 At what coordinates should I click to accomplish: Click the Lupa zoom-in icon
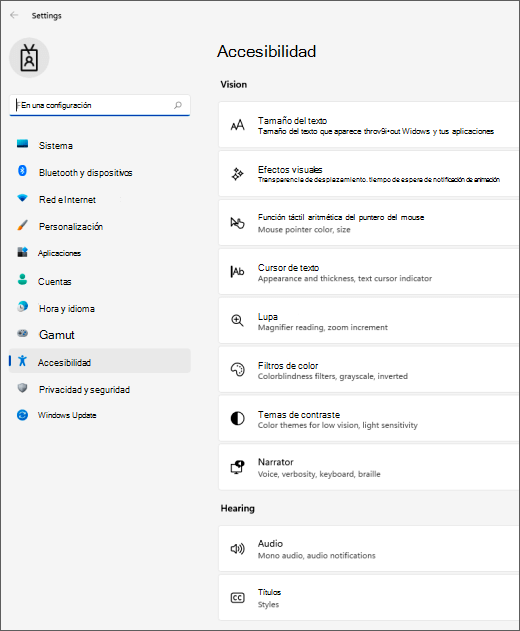pos(237,321)
